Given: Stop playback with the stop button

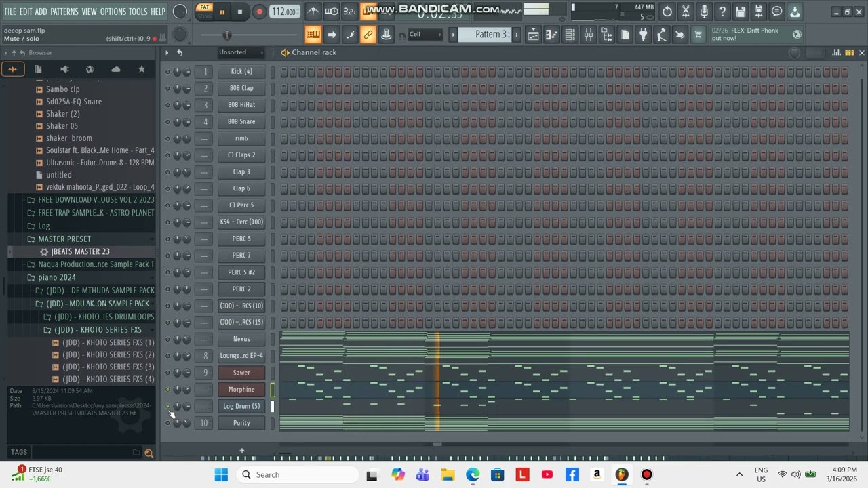Looking at the screenshot, I should 240,12.
